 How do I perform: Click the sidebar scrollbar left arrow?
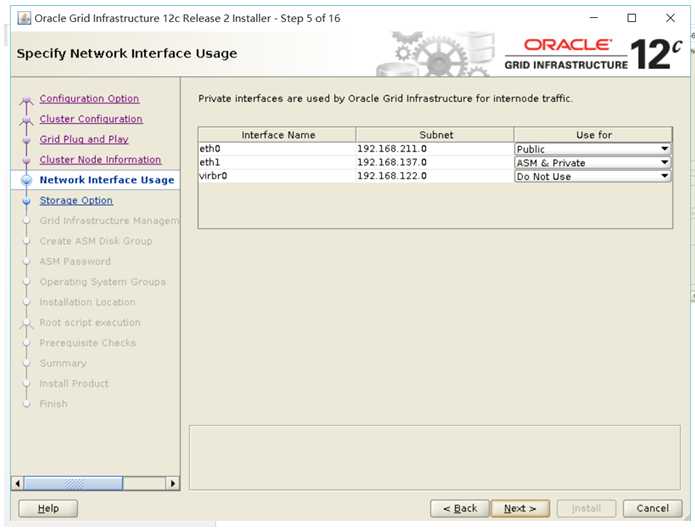[x=17, y=483]
